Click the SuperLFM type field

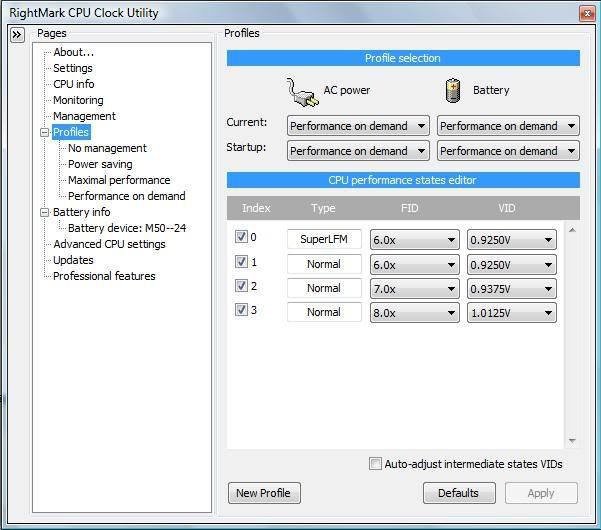(x=324, y=239)
